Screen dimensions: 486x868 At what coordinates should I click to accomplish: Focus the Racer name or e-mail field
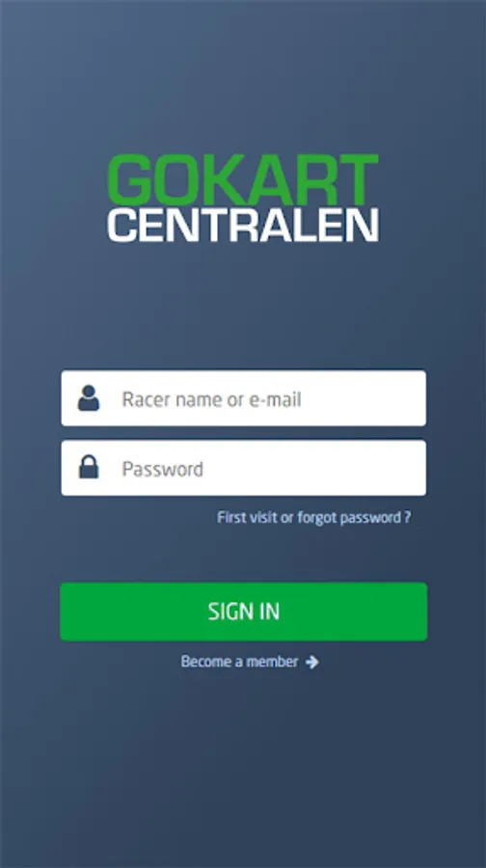tap(244, 398)
